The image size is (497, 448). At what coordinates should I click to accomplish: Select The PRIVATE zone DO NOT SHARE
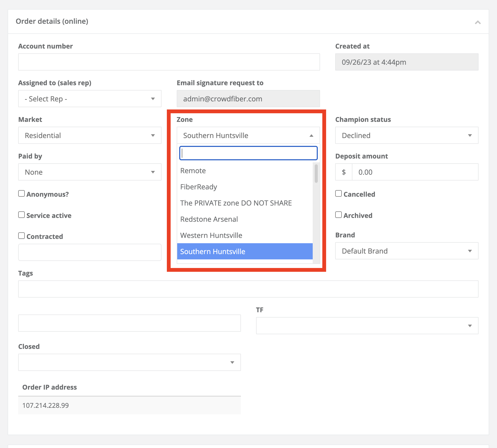click(236, 203)
